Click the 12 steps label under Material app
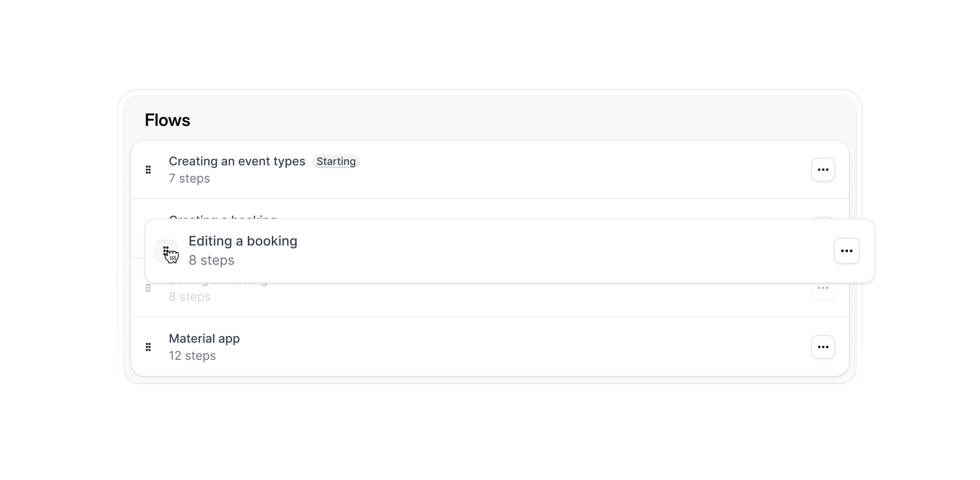Screen dimensions: 980x480 click(192, 356)
